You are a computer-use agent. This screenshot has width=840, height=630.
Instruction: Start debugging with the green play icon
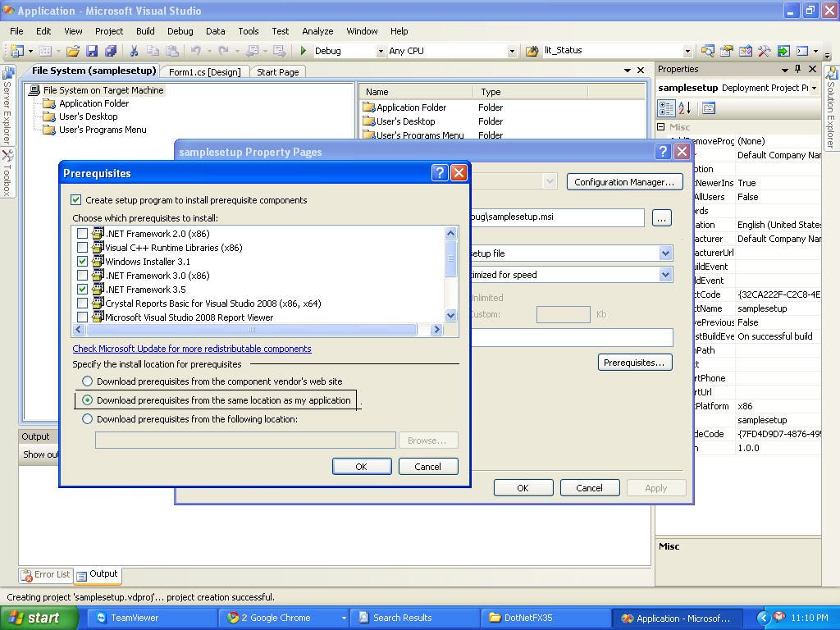point(304,51)
